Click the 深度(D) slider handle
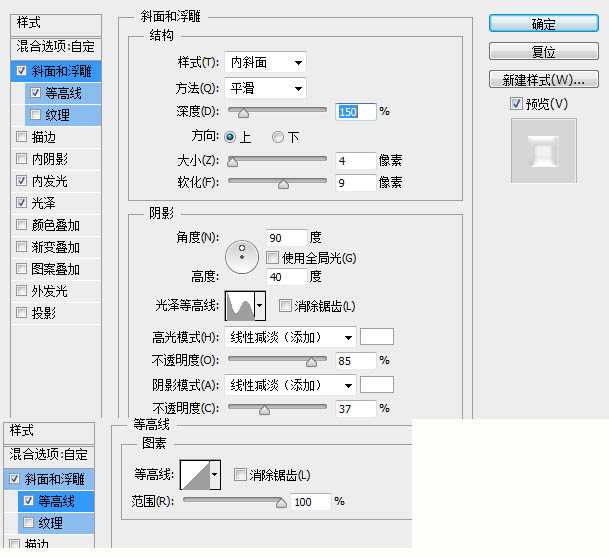The height and width of the screenshot is (557, 609). 243,113
